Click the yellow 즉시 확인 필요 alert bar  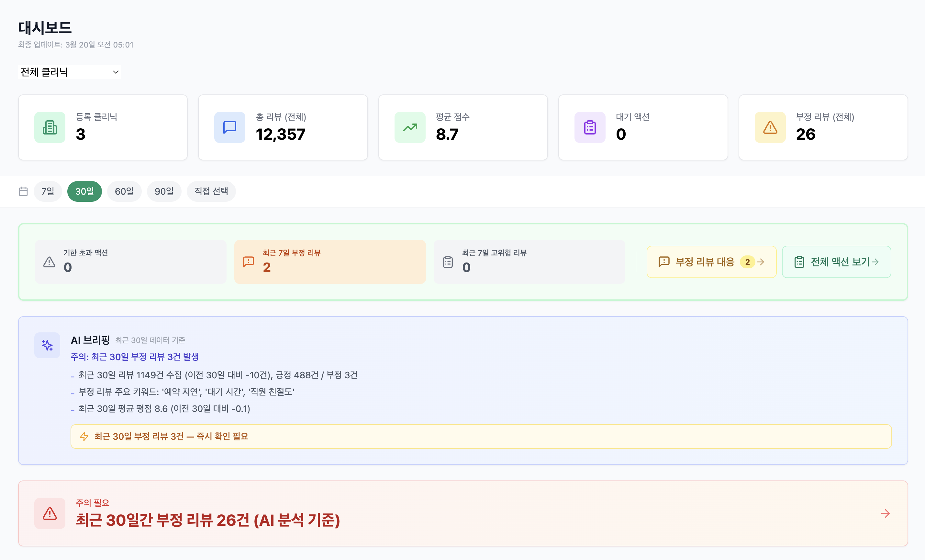coord(481,436)
